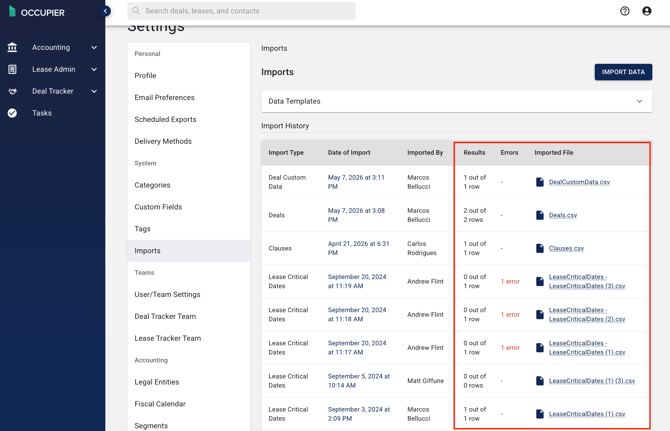Collapse the sidebar with the arrow button
Viewport: 670px width, 431px height.
[106, 11]
